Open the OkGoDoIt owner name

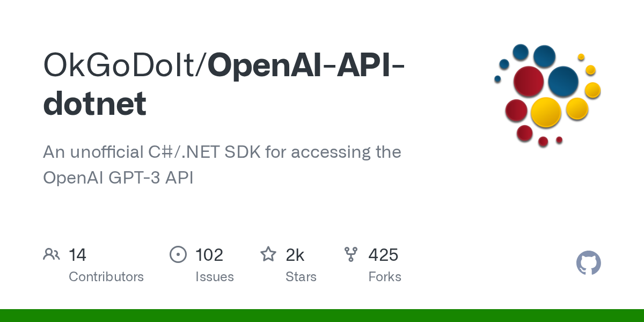coord(121,65)
